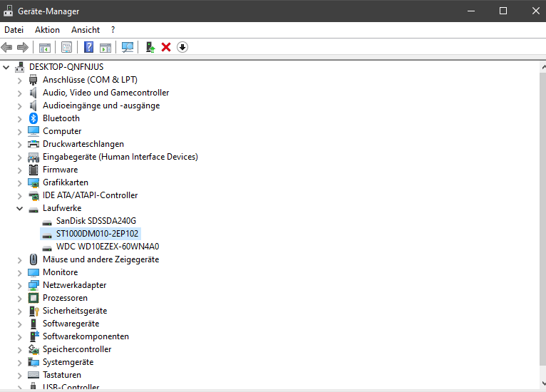Click the Speichercontroller icon
546x392 pixels.
[x=34, y=349]
